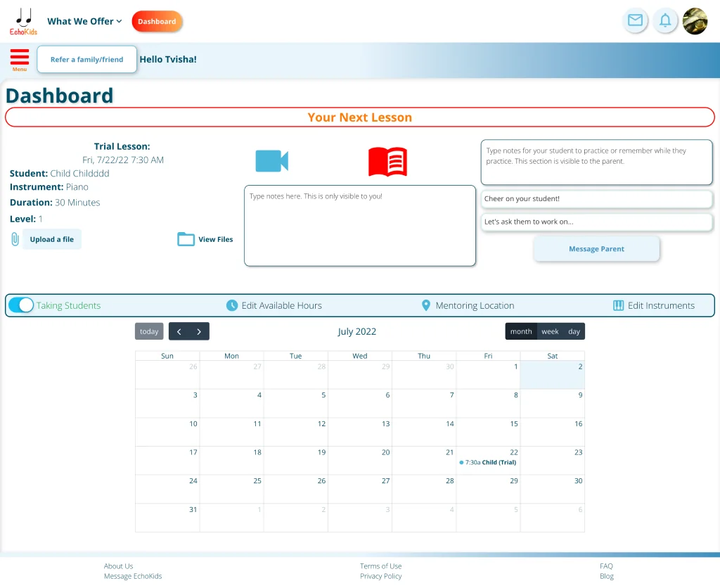Select July 22 date number
This screenshot has width=720, height=588.
click(x=514, y=452)
